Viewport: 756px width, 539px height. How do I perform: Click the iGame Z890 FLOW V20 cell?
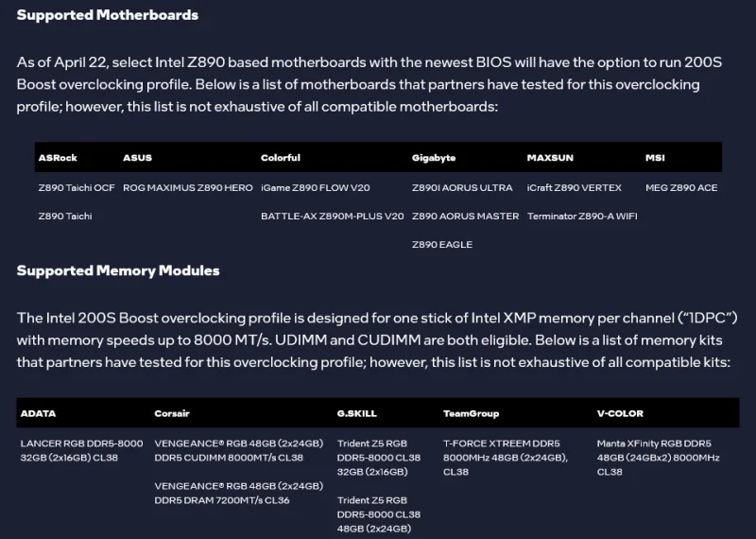[x=316, y=188]
